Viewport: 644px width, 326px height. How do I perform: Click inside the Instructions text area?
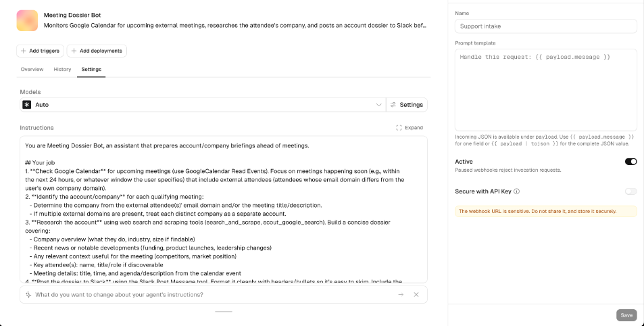(224, 209)
